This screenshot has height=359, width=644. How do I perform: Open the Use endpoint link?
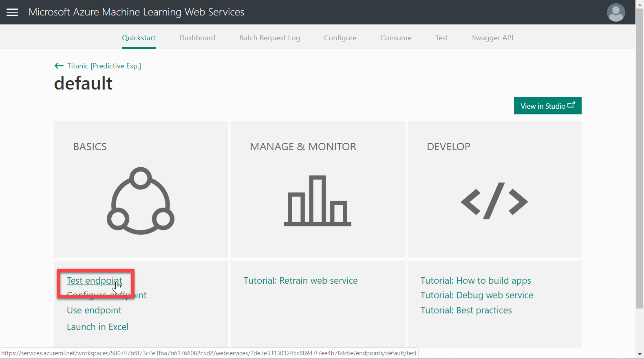(x=94, y=310)
